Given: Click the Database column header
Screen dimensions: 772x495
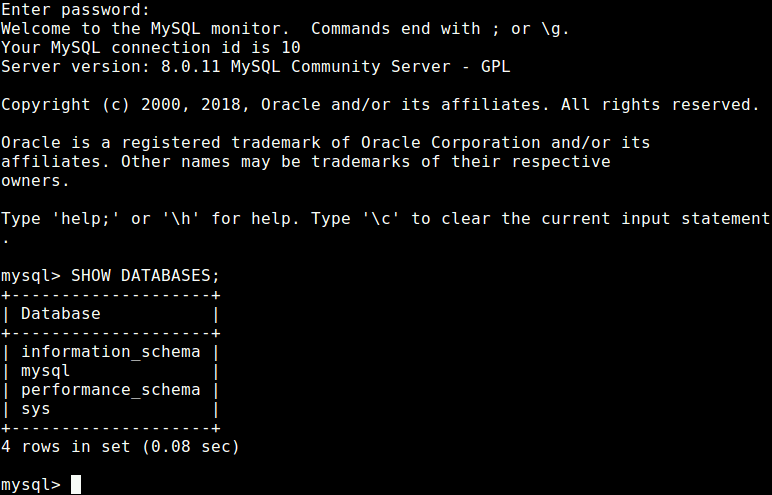Looking at the screenshot, I should (x=61, y=314).
